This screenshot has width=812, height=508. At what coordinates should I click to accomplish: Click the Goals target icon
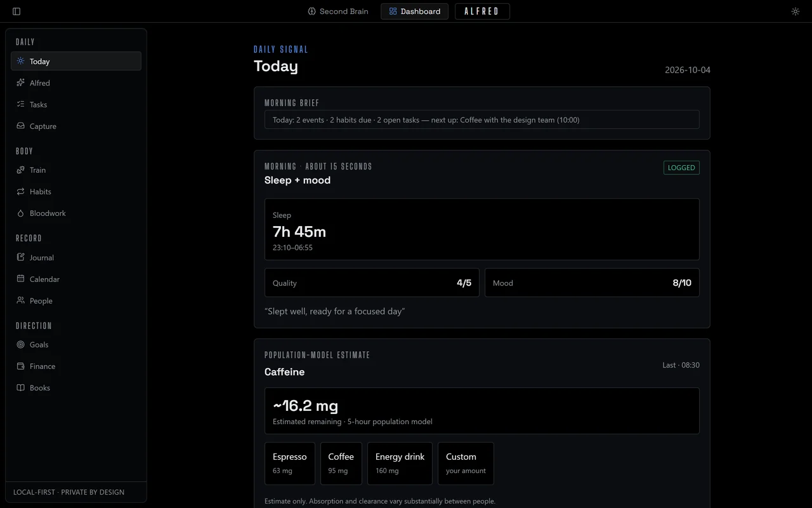click(21, 344)
